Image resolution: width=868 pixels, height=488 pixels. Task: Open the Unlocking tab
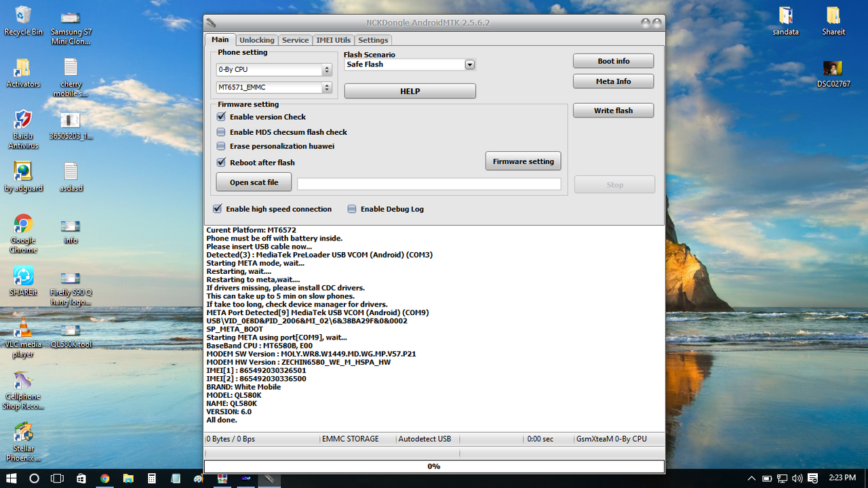(x=256, y=39)
